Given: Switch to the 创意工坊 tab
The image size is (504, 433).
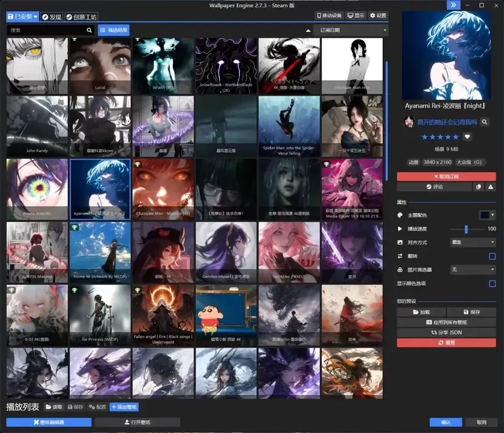Looking at the screenshot, I should tap(82, 17).
